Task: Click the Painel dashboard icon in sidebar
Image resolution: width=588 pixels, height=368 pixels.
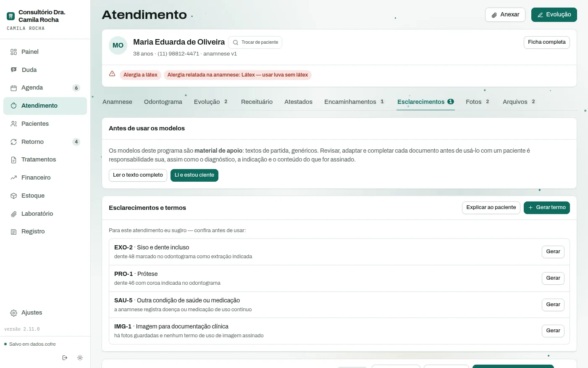Action: tap(13, 52)
